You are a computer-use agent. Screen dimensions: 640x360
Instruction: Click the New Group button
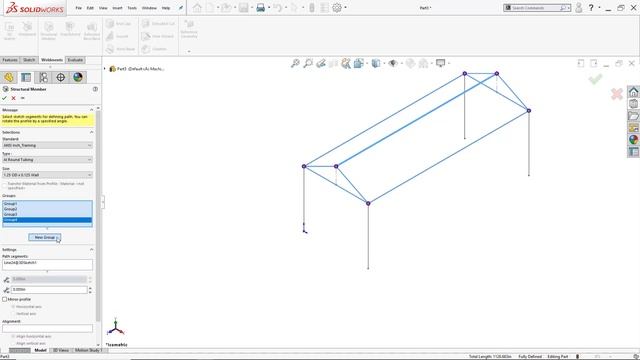pos(45,237)
